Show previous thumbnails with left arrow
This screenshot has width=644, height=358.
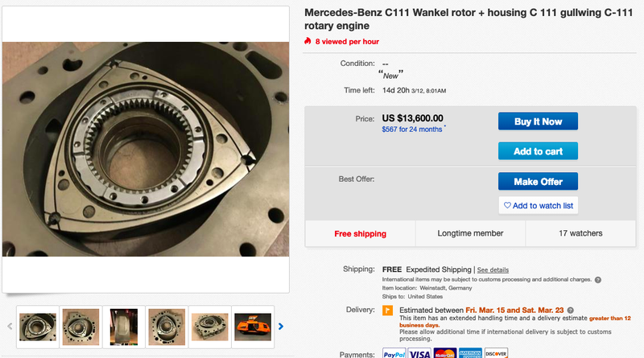click(10, 327)
